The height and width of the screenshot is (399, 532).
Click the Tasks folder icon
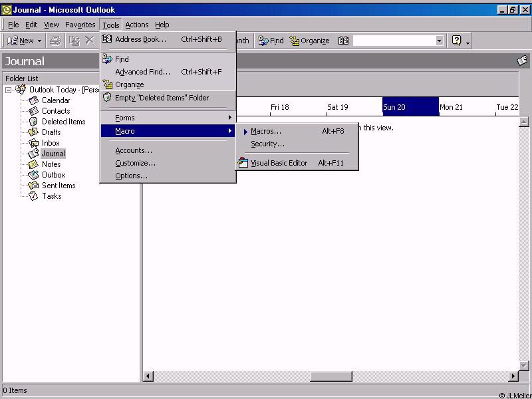tap(34, 196)
